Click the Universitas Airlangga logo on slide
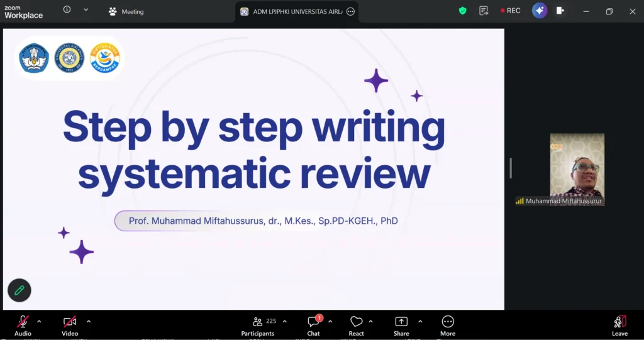Viewport: 644px width, 340px height. coord(69,58)
